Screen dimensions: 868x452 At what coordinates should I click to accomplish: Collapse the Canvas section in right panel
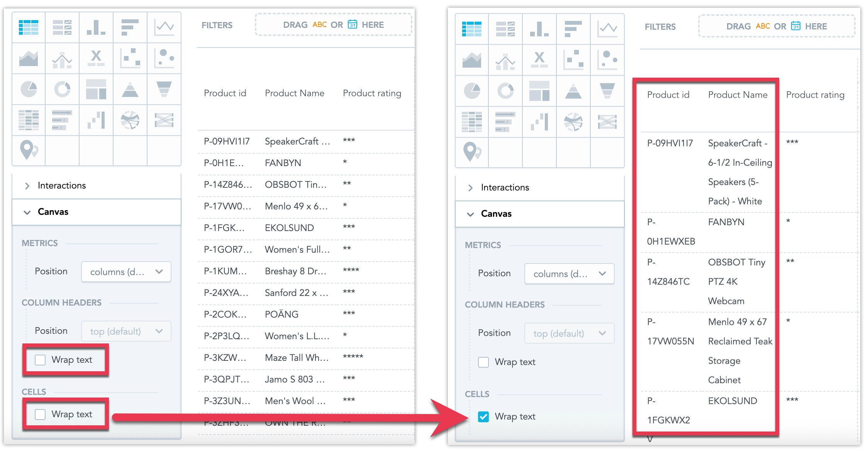pyautogui.click(x=496, y=214)
